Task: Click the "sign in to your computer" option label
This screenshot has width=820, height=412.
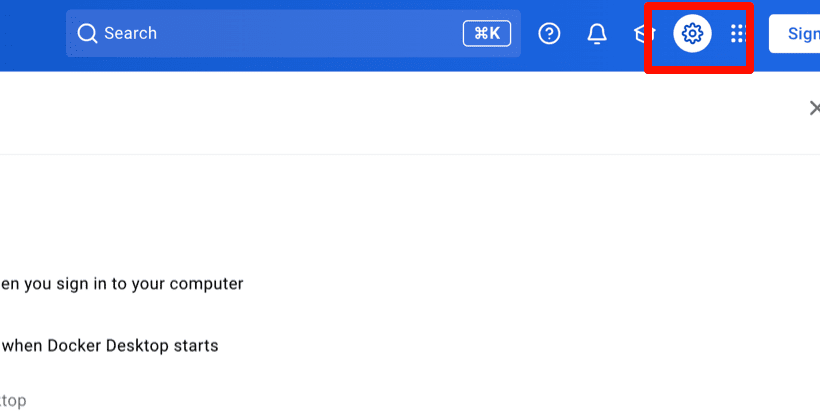Action: point(122,284)
